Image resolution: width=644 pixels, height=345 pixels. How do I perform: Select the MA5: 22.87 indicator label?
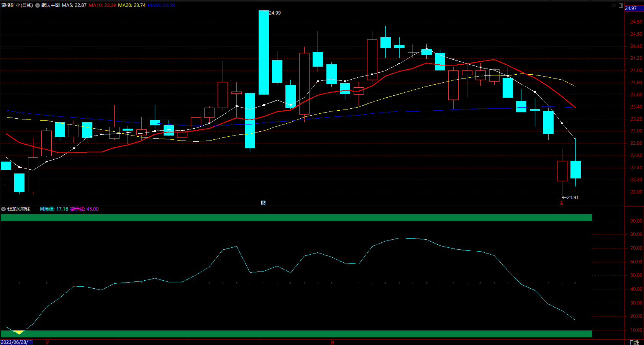pos(74,5)
